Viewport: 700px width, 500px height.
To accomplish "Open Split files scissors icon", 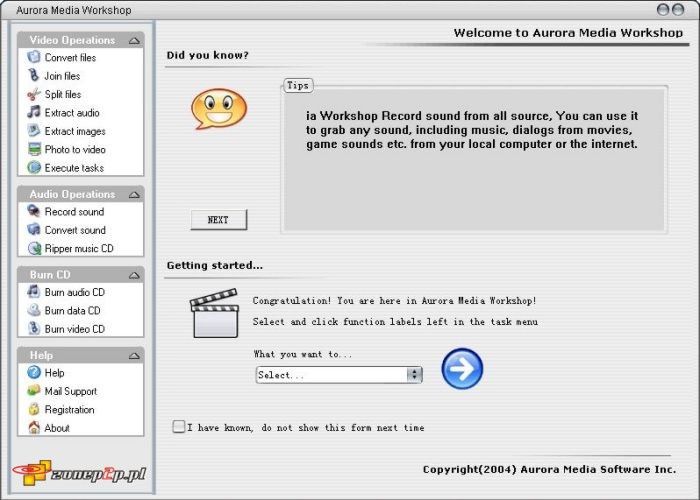I will (34, 94).
